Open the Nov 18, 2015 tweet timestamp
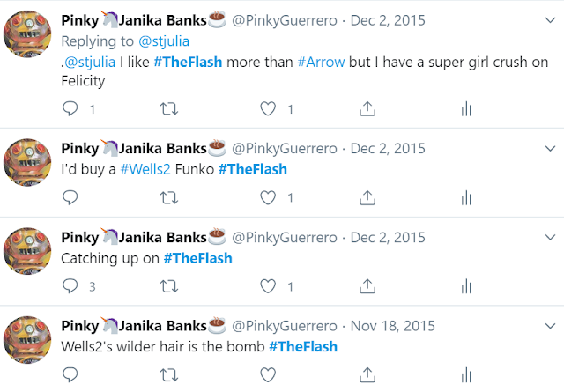 click(392, 326)
